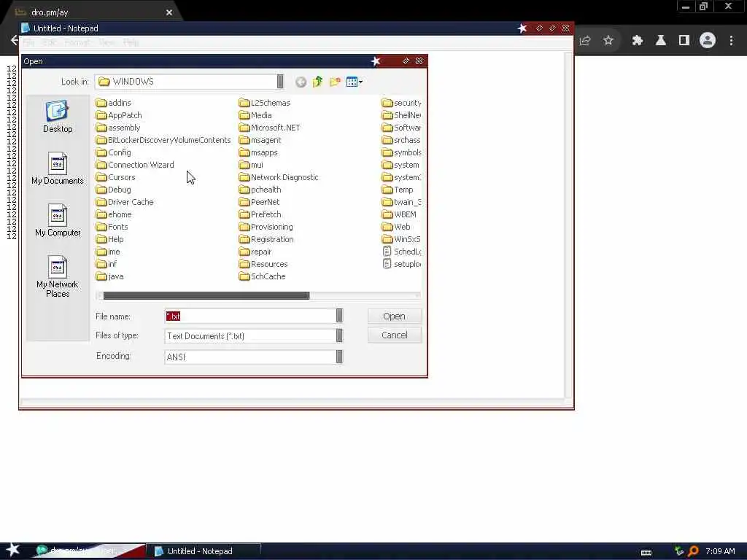
Task: Select the Prefetch folder
Action: 260,214
